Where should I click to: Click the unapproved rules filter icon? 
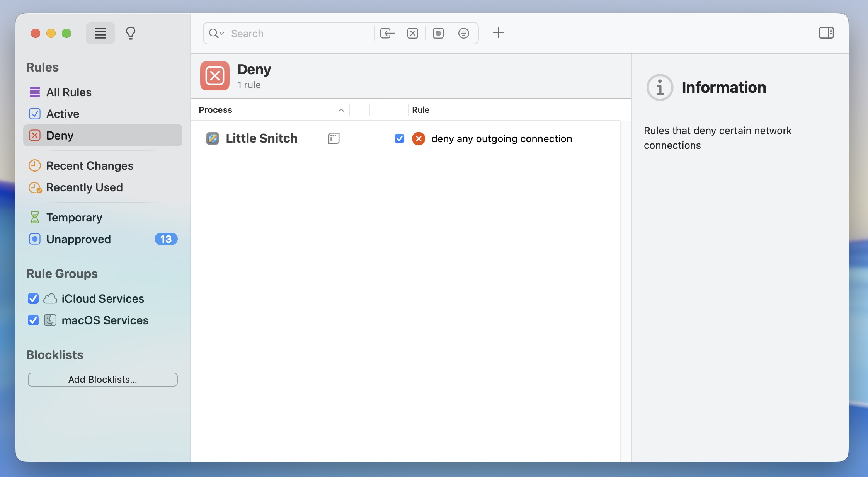437,33
